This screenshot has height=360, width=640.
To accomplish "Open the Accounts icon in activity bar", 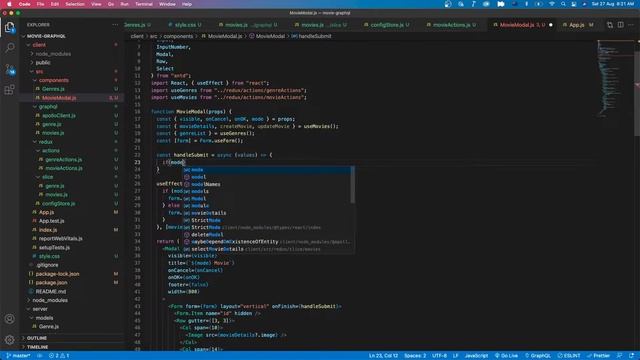I will pyautogui.click(x=9, y=319).
